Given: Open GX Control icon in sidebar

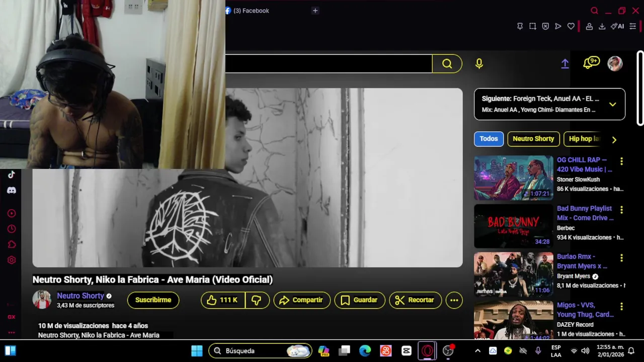Looking at the screenshot, I should click(12, 317).
